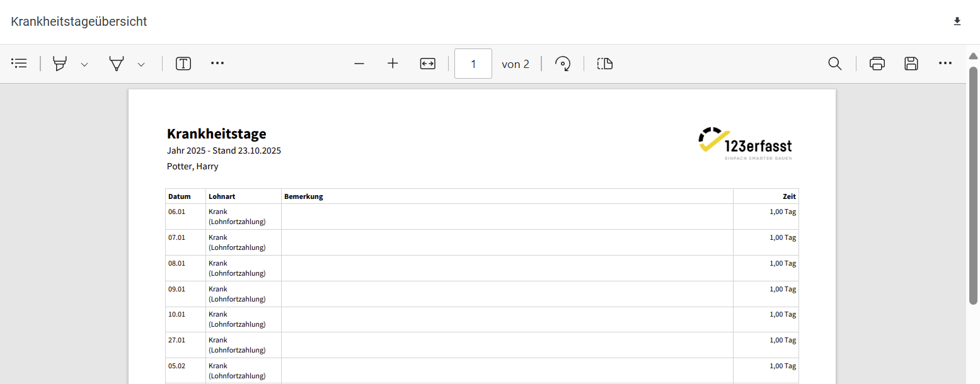This screenshot has width=980, height=384.
Task: Open more options menu at toolbar right
Action: coord(945,64)
